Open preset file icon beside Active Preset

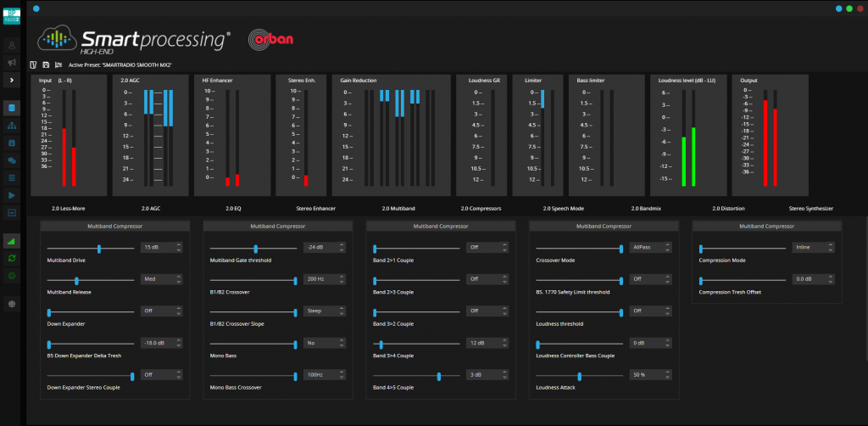(x=33, y=64)
